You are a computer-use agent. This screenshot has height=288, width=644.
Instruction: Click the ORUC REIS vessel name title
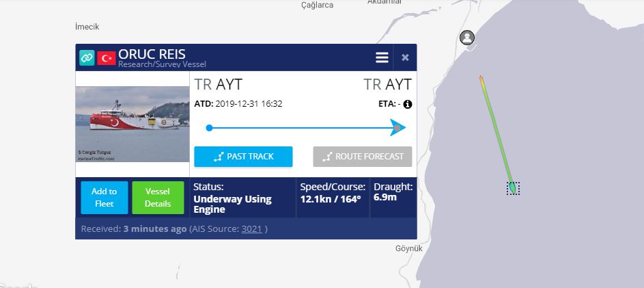point(152,54)
